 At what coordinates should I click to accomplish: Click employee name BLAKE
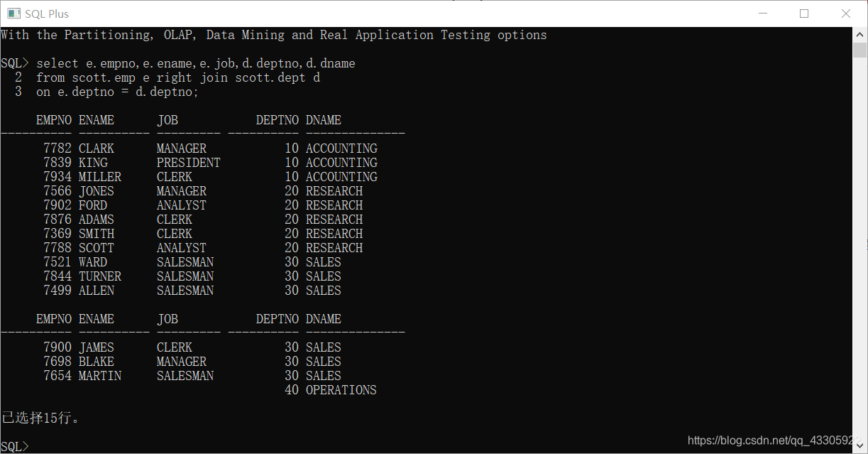tap(97, 362)
